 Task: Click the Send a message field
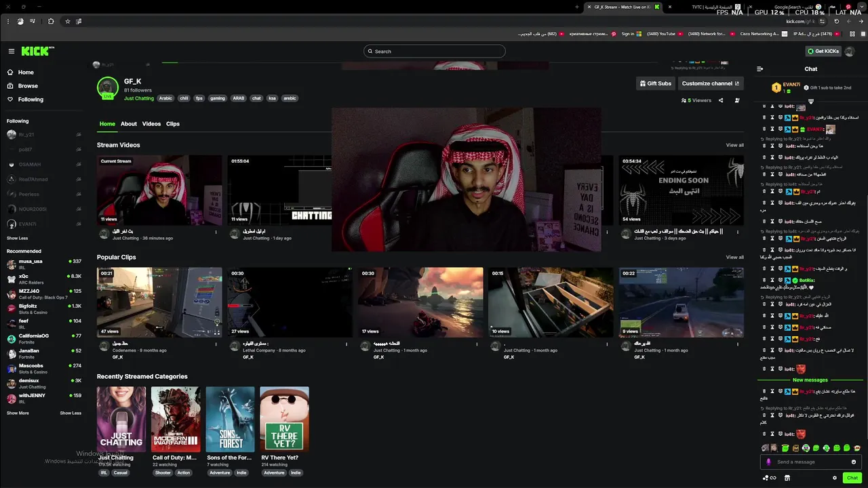tap(811, 462)
